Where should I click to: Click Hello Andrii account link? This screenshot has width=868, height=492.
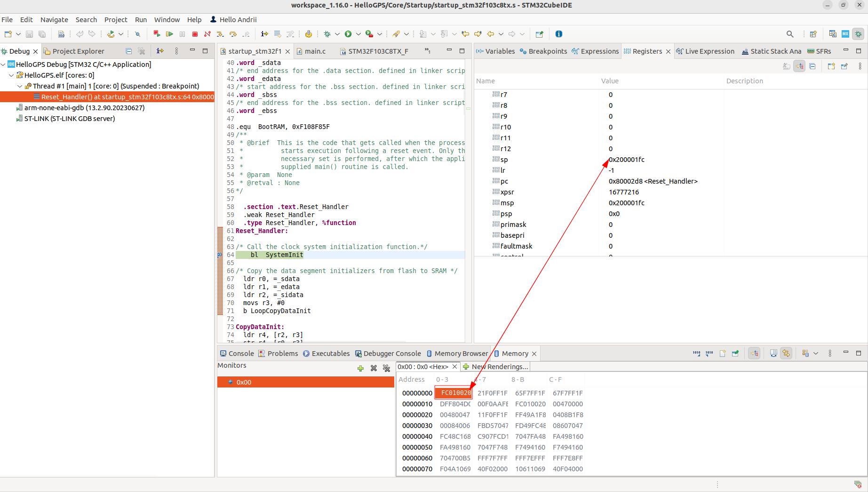pos(233,20)
